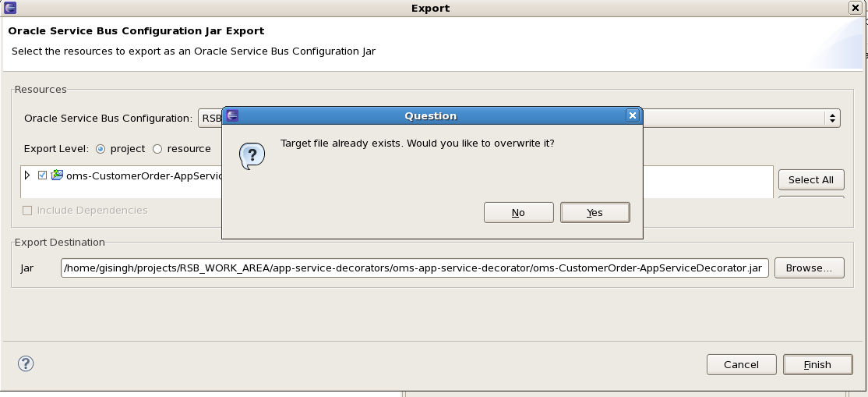Click the 'Target file already exists' message
This screenshot has height=397, width=868.
pyautogui.click(x=418, y=143)
